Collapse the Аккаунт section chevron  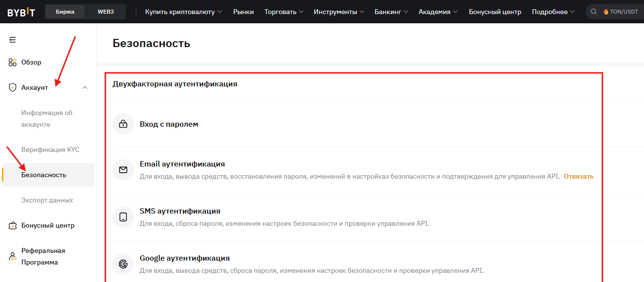point(85,87)
